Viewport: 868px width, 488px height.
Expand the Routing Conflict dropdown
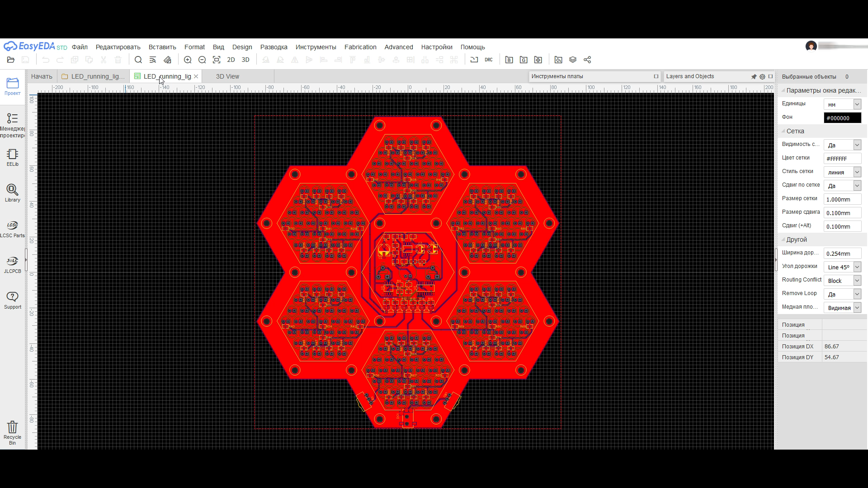click(x=857, y=281)
